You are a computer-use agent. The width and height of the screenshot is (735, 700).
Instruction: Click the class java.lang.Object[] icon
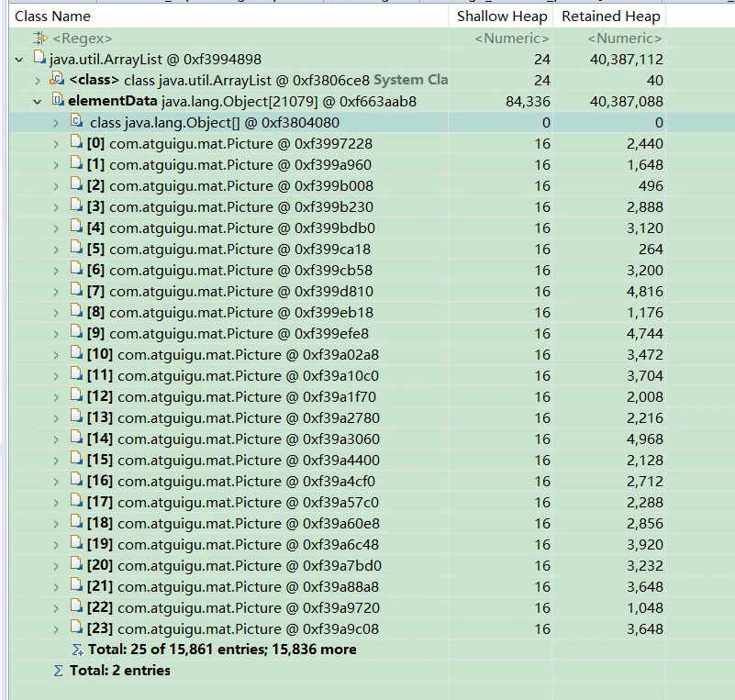(x=76, y=121)
